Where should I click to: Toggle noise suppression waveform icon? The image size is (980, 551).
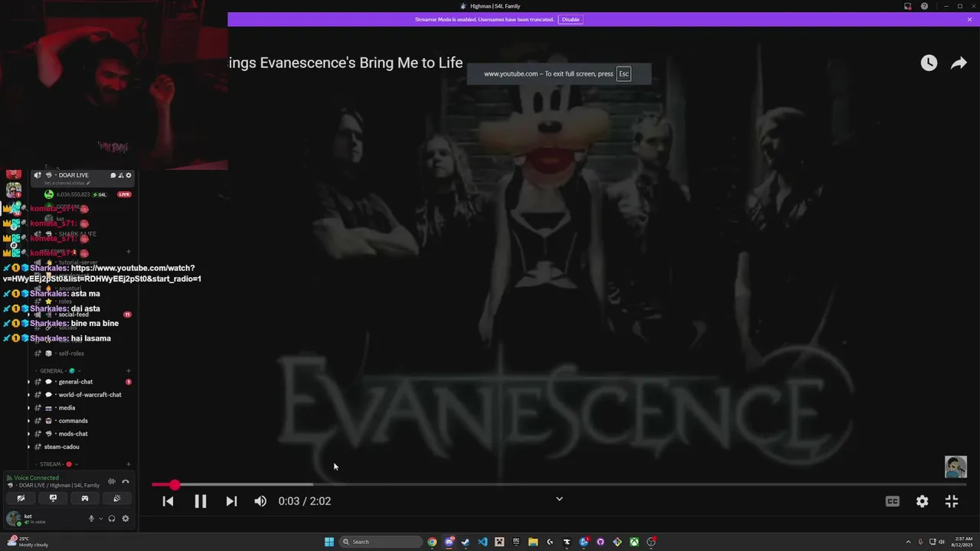(x=112, y=481)
